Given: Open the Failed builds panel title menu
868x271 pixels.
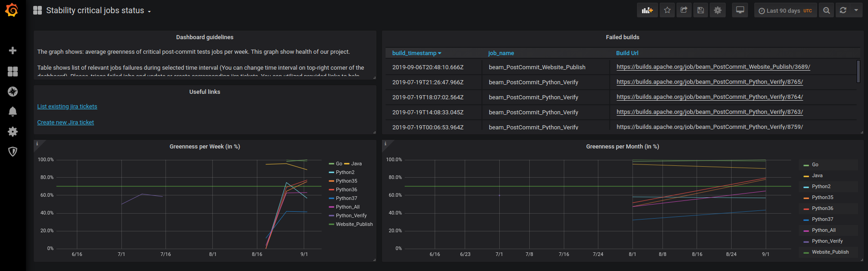Looking at the screenshot, I should click(x=622, y=37).
